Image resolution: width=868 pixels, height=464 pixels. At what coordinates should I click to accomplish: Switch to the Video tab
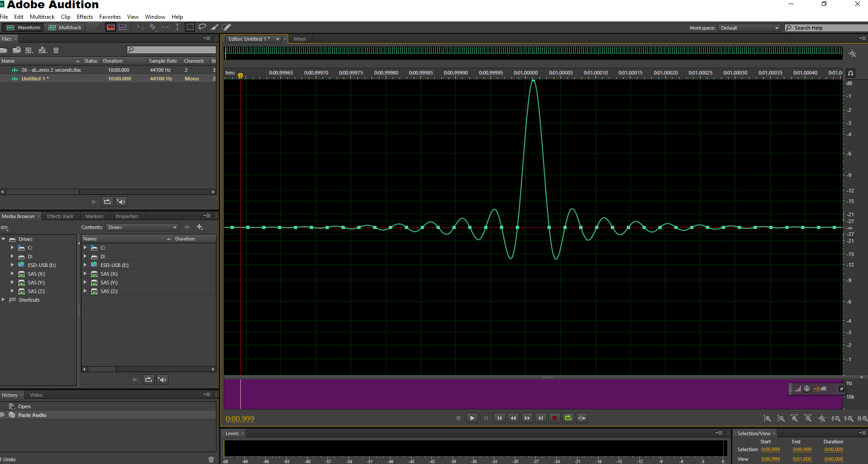point(36,395)
